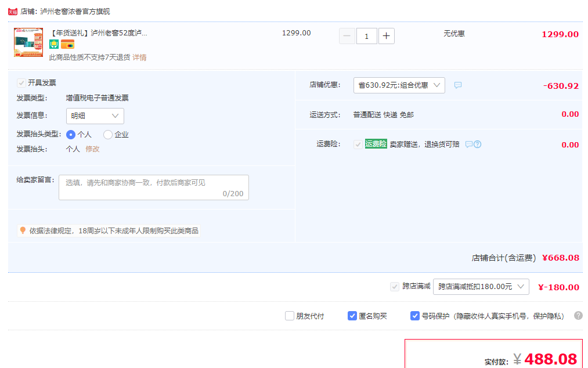The image size is (588, 368).
Task: Select 个人 invoice title type
Action: (x=70, y=135)
